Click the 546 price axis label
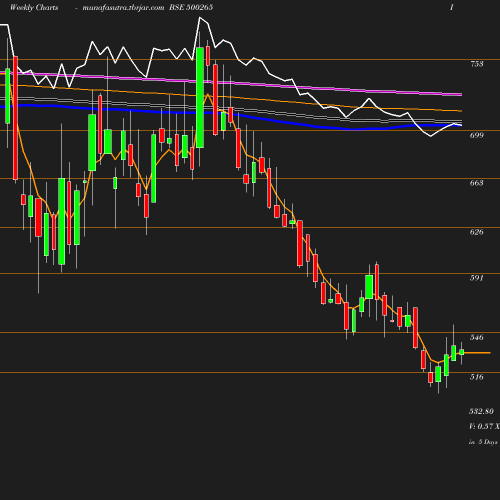The image size is (500, 500). pos(477,337)
